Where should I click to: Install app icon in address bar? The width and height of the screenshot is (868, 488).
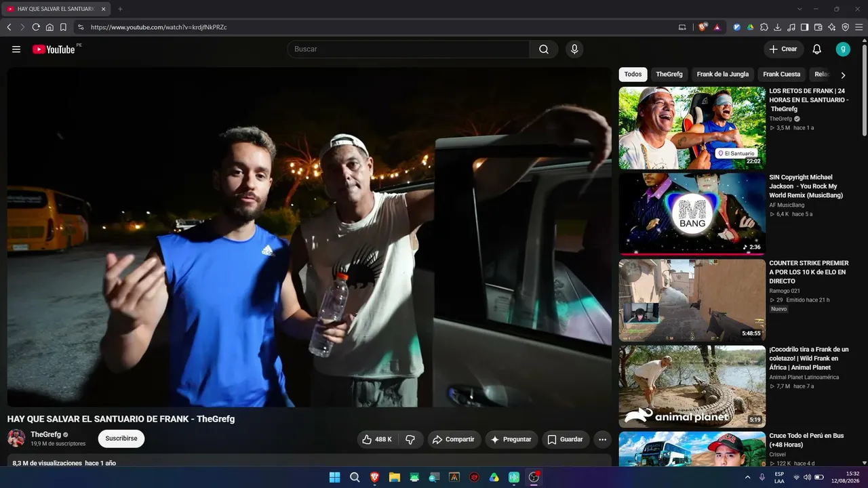point(682,27)
